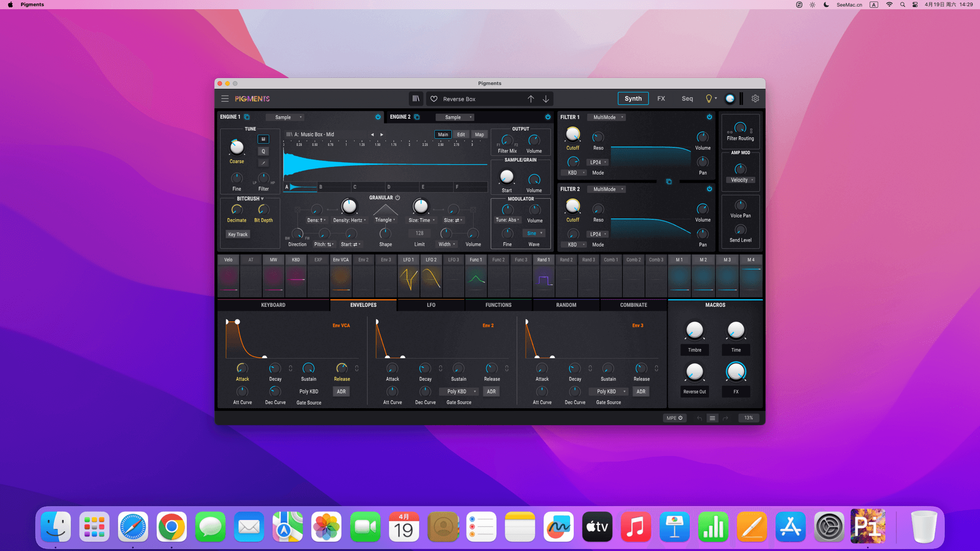Viewport: 980px width, 551px height.
Task: Open the preset browser library icon
Action: coord(416,99)
